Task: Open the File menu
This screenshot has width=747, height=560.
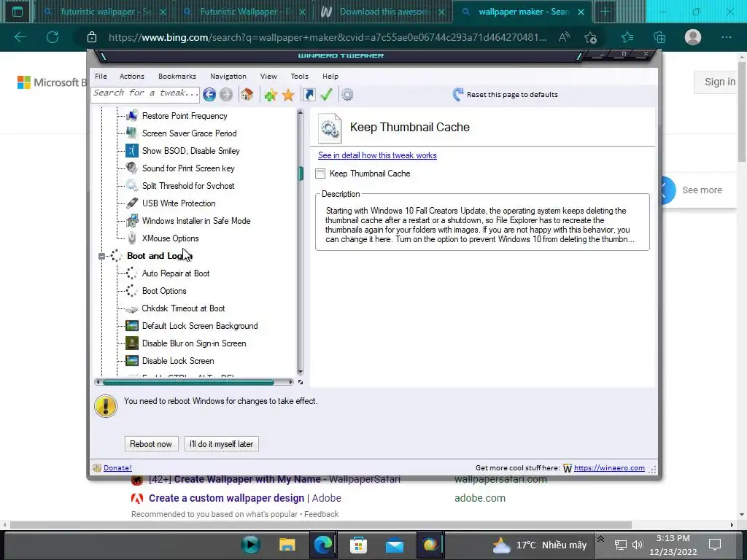Action: pyautogui.click(x=101, y=76)
